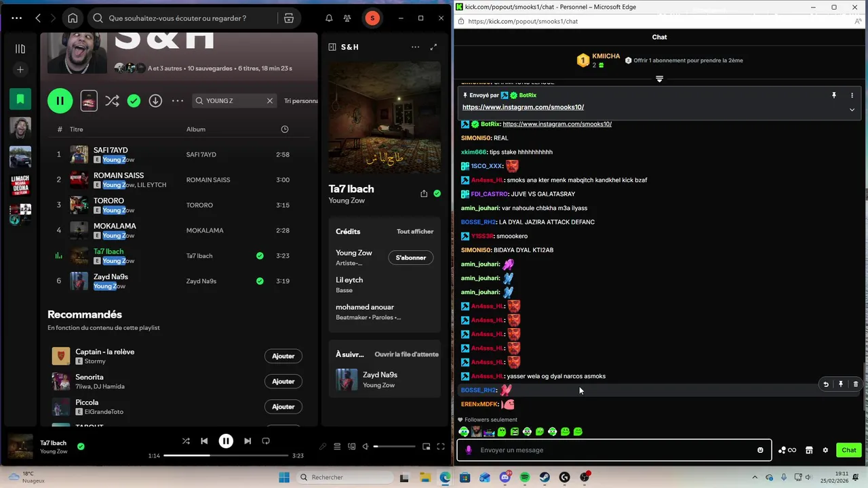868x488 pixels.
Task: Add Senorita to the playlist
Action: tap(283, 381)
